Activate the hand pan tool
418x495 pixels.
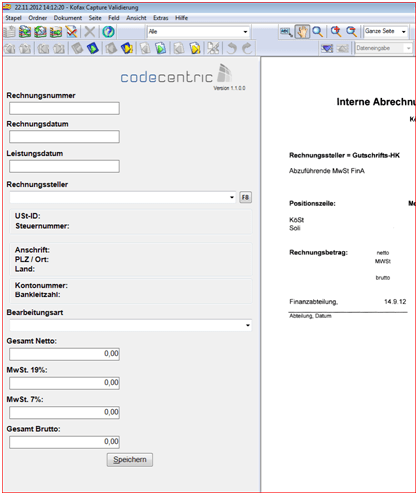pyautogui.click(x=302, y=32)
